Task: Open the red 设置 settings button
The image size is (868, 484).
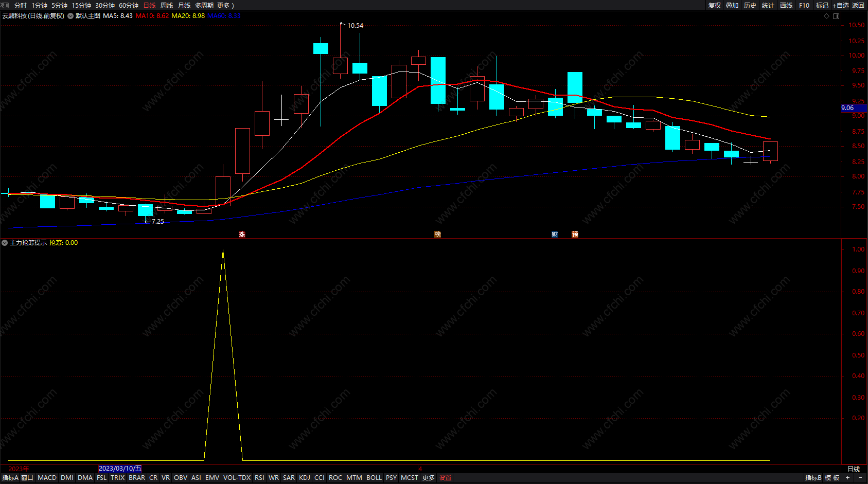Action: click(445, 478)
